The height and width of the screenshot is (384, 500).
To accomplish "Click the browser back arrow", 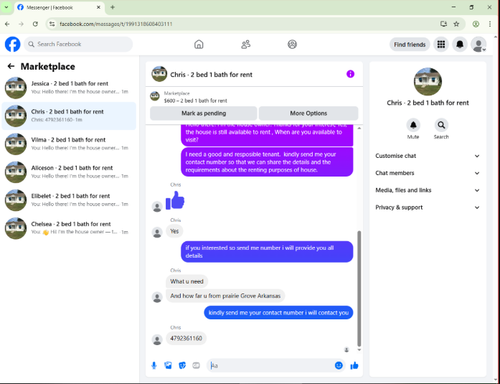I will (7, 24).
